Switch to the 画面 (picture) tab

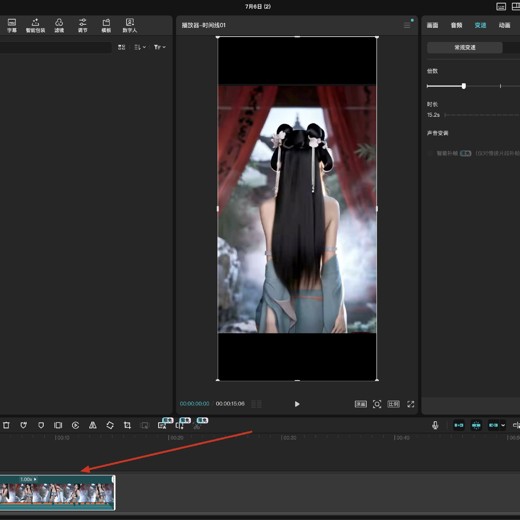(432, 25)
